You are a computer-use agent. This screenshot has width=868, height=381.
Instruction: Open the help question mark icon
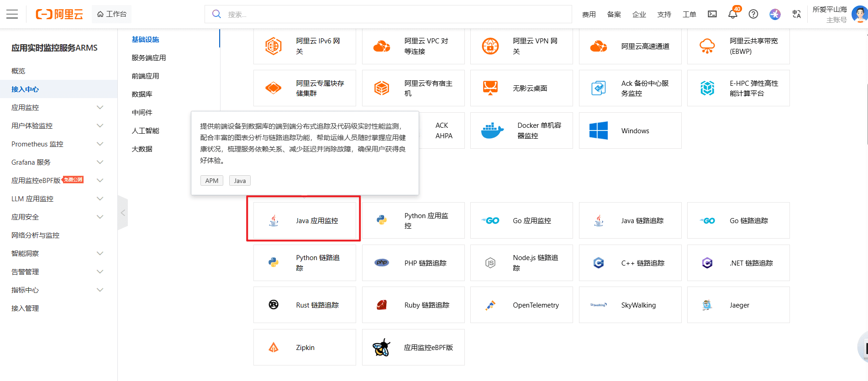pyautogui.click(x=753, y=14)
